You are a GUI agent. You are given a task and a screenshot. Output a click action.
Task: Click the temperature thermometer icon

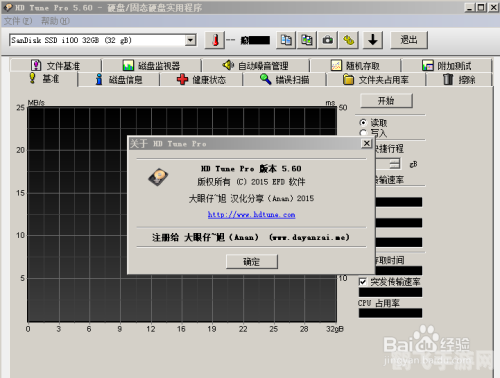(215, 40)
